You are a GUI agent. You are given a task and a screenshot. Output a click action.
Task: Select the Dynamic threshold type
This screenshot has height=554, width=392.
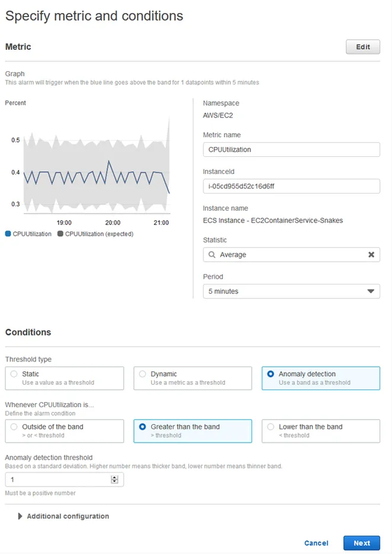click(143, 374)
